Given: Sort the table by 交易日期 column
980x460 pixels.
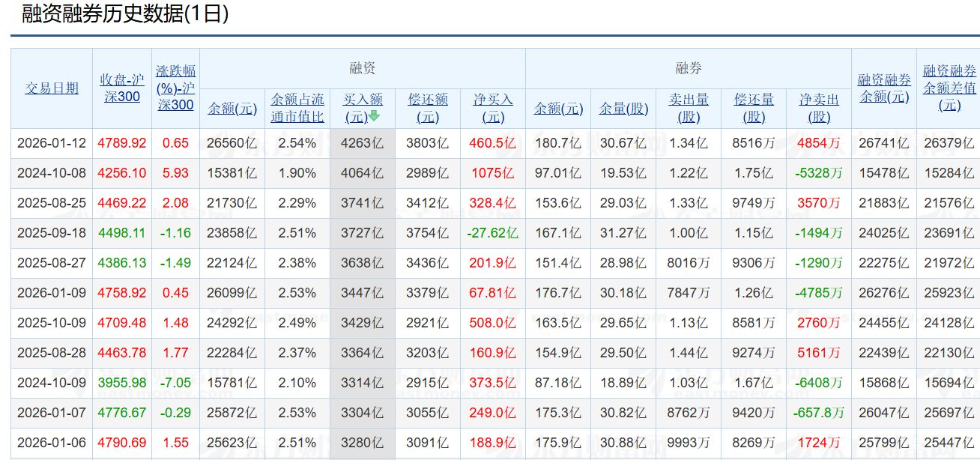Looking at the screenshot, I should click(50, 88).
